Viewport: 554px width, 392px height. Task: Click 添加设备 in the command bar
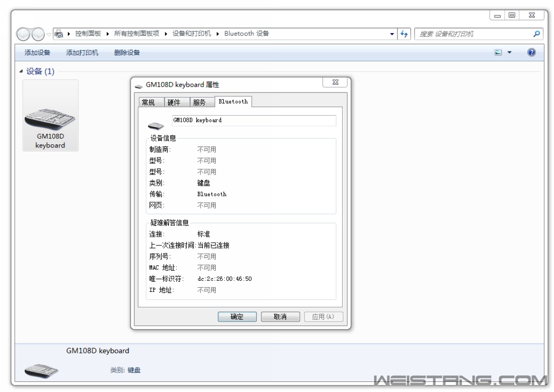point(37,53)
